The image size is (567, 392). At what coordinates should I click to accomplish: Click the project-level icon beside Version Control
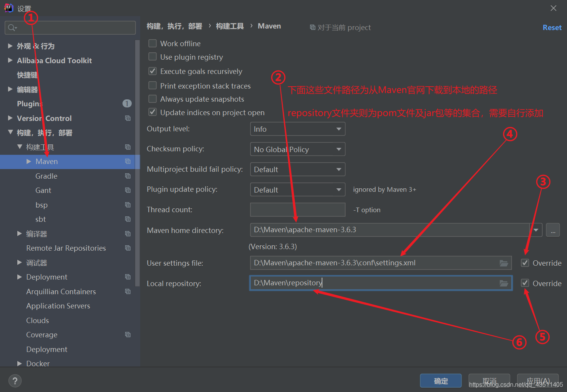click(128, 118)
